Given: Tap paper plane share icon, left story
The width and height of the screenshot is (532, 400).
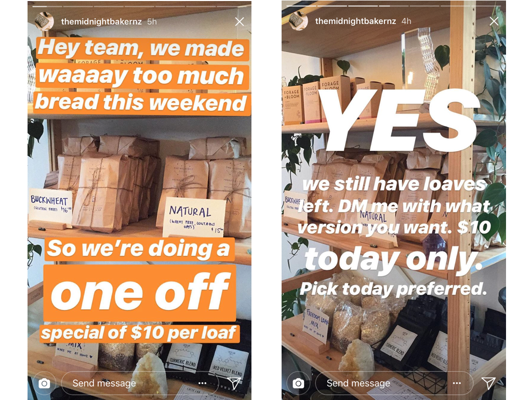Looking at the screenshot, I should pos(234,383).
